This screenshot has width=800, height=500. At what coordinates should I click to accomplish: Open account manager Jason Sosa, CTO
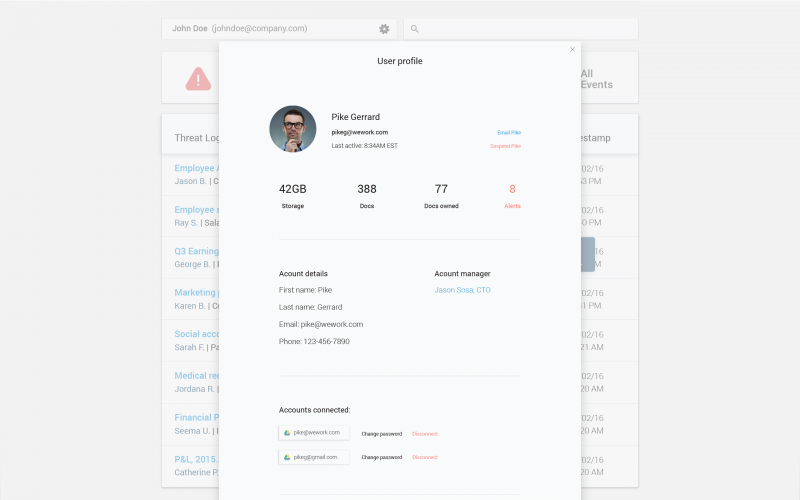462,290
